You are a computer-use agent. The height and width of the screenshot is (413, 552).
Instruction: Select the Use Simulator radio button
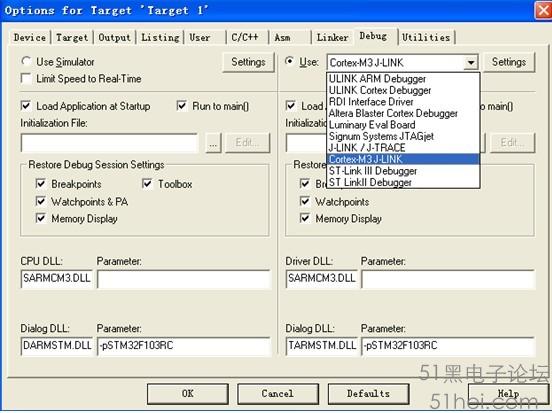26,61
